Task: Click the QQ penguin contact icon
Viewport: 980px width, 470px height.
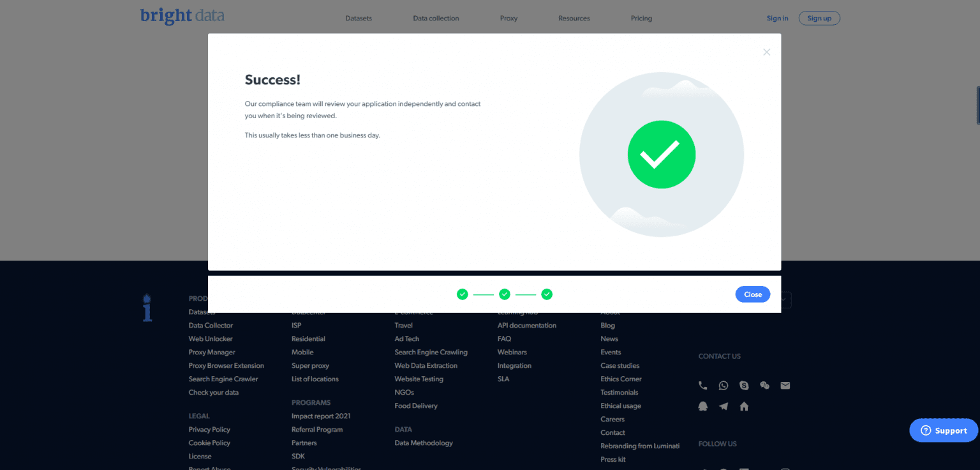Action: click(x=702, y=406)
